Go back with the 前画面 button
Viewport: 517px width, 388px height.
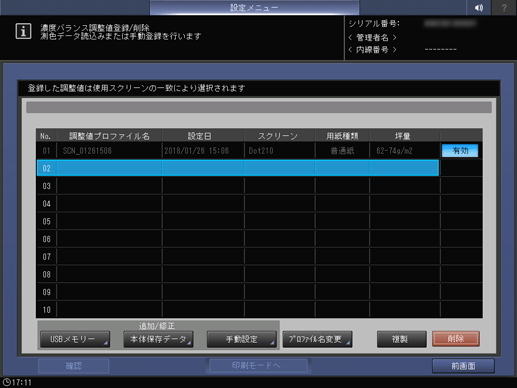(463, 366)
